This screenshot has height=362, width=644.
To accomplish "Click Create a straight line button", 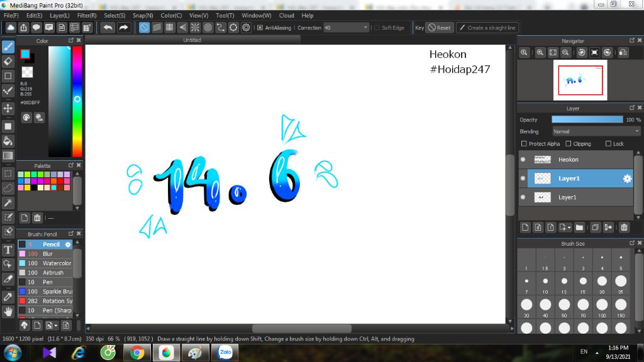I will [x=487, y=28].
